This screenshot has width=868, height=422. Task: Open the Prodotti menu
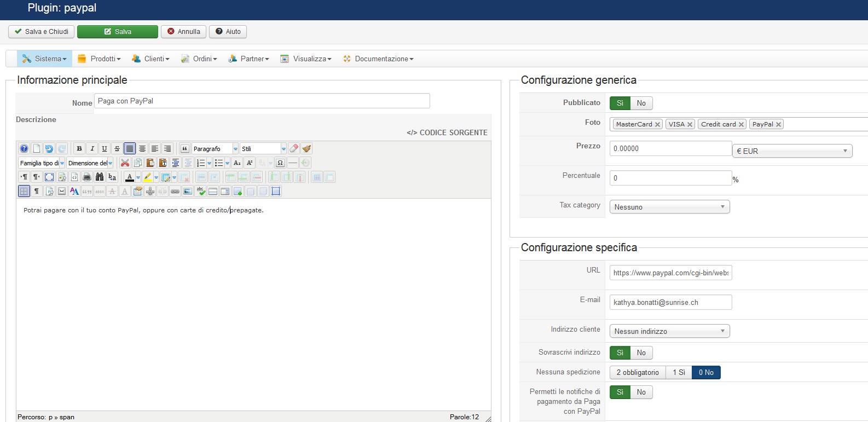click(99, 59)
